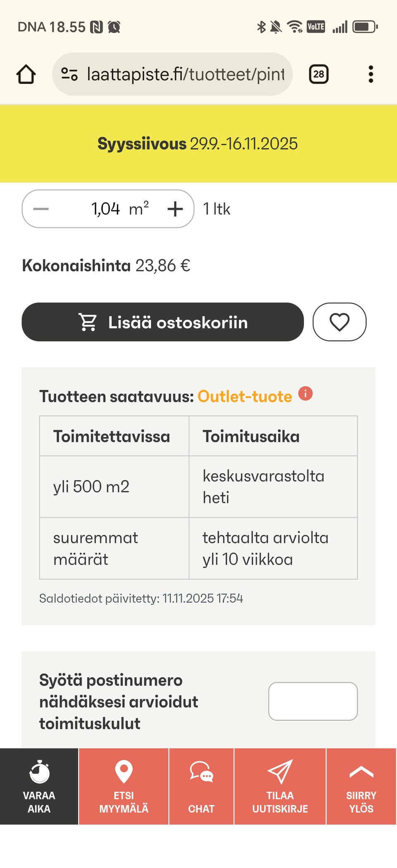Screen dimensions: 397x868
Task: Tap the heart icon to favorite product
Action: tap(340, 322)
